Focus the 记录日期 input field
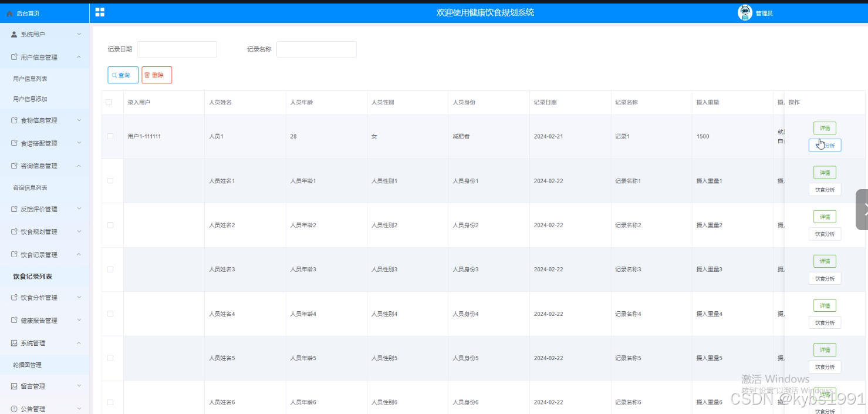868x414 pixels. pos(177,49)
